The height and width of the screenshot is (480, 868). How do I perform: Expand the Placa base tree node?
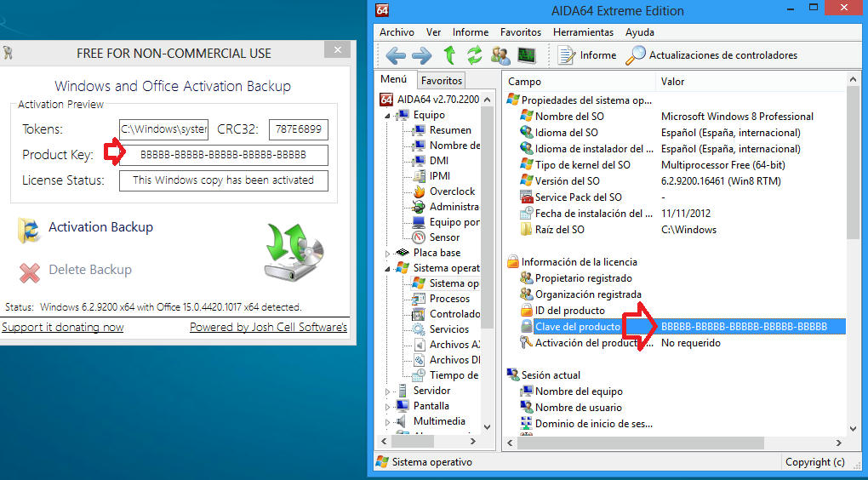(x=387, y=254)
